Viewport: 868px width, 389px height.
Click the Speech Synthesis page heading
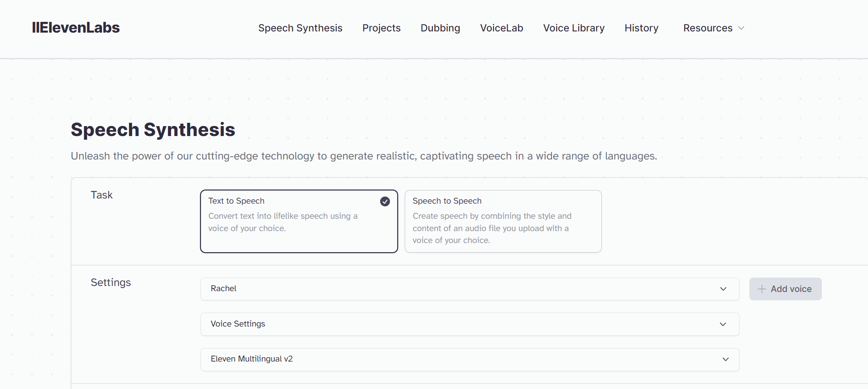153,130
